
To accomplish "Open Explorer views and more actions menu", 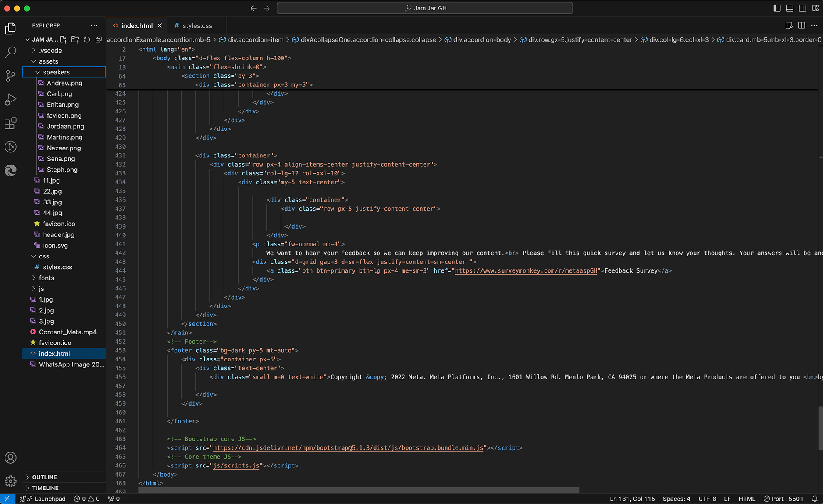I will coord(94,25).
